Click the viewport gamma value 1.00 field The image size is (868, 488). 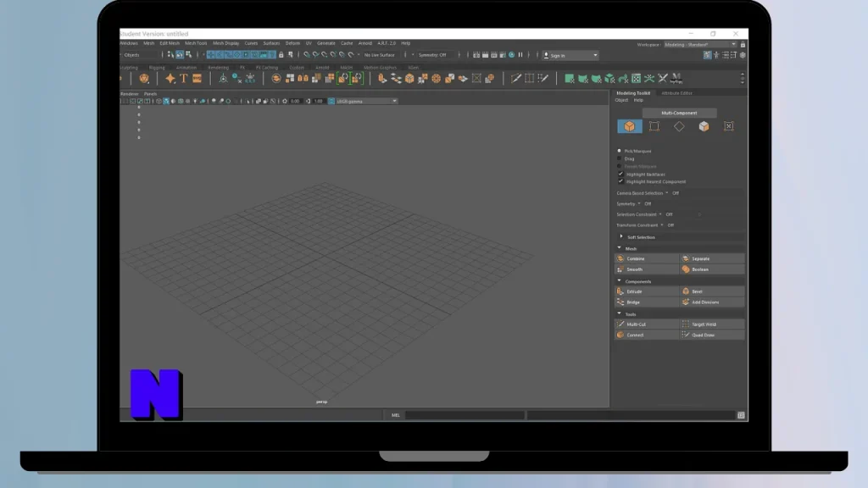click(x=319, y=102)
